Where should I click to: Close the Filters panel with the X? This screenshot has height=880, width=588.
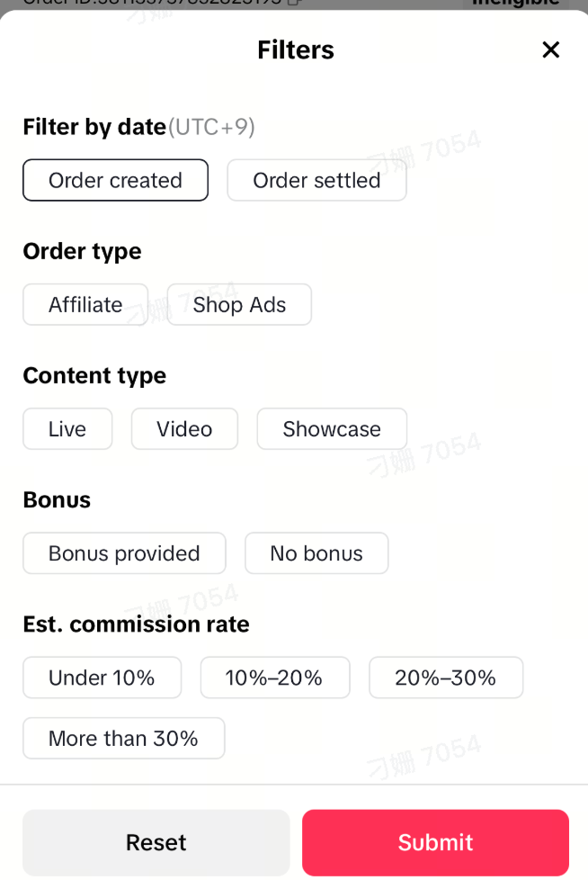[551, 49]
